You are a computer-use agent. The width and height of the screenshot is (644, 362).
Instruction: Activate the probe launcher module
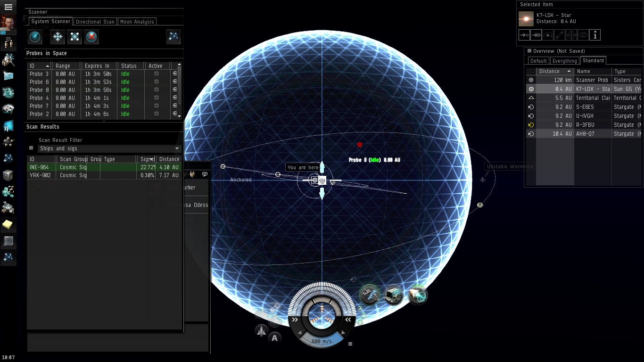(x=370, y=295)
